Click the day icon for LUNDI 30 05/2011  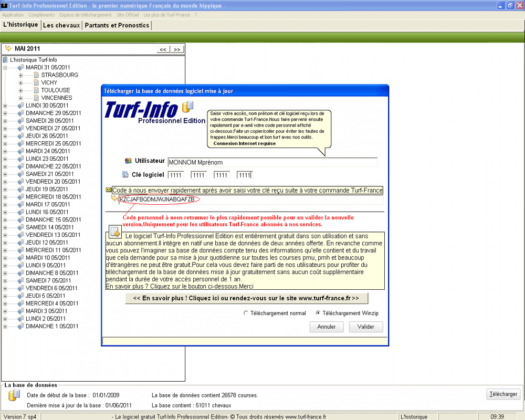pos(21,106)
